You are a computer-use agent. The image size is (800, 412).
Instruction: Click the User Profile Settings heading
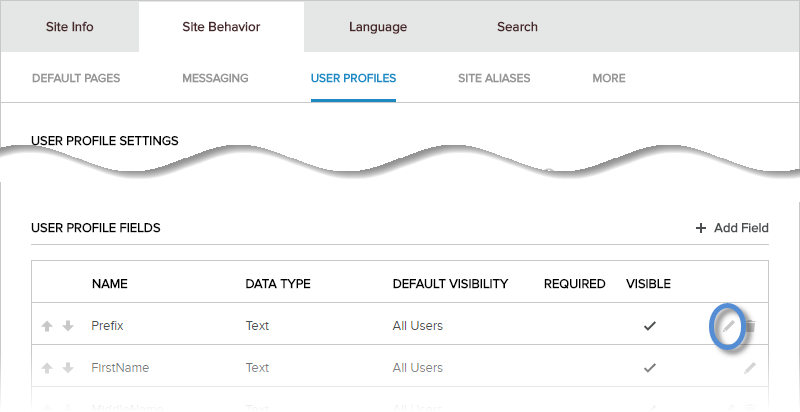pos(105,141)
